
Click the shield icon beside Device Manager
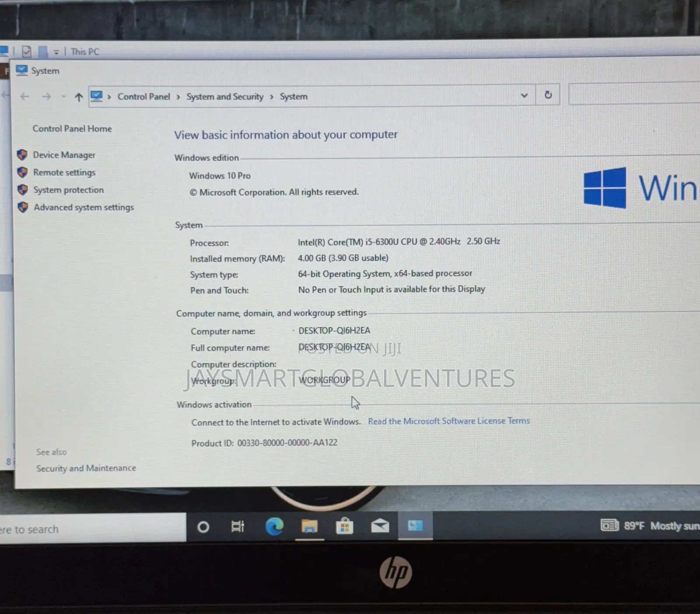pyautogui.click(x=22, y=155)
